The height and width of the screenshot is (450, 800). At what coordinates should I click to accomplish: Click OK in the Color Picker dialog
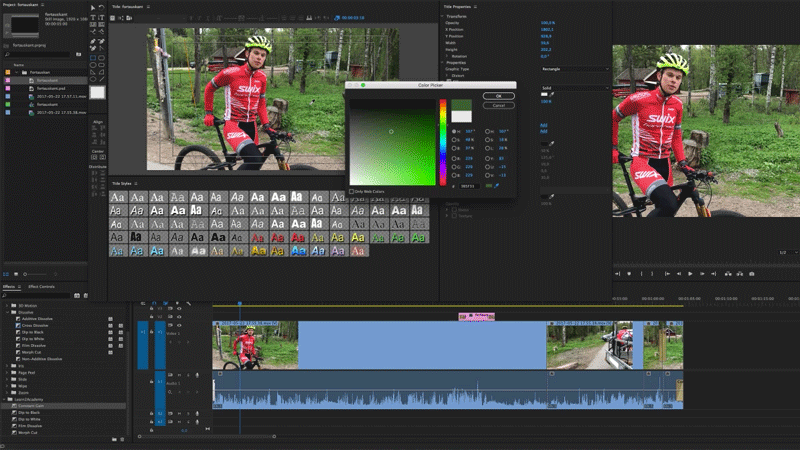pyautogui.click(x=498, y=96)
